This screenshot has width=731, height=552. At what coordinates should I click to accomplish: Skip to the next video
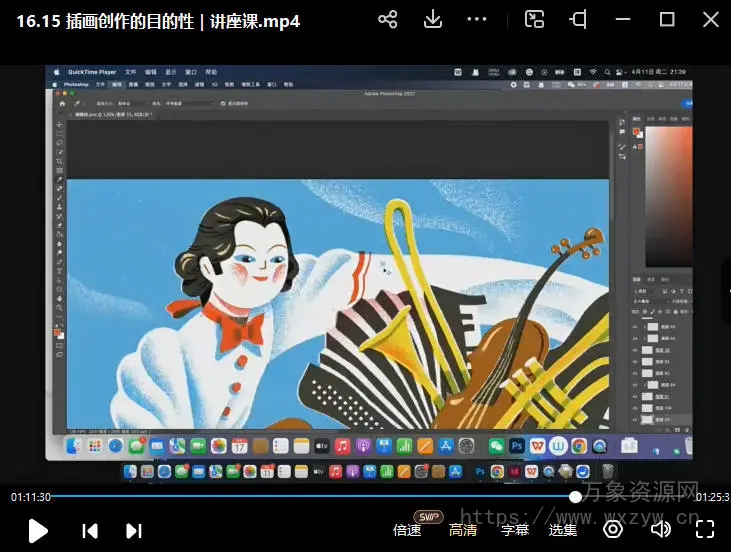(134, 531)
